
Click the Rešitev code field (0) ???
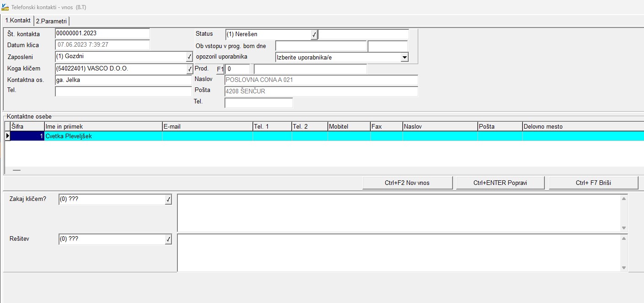point(112,239)
